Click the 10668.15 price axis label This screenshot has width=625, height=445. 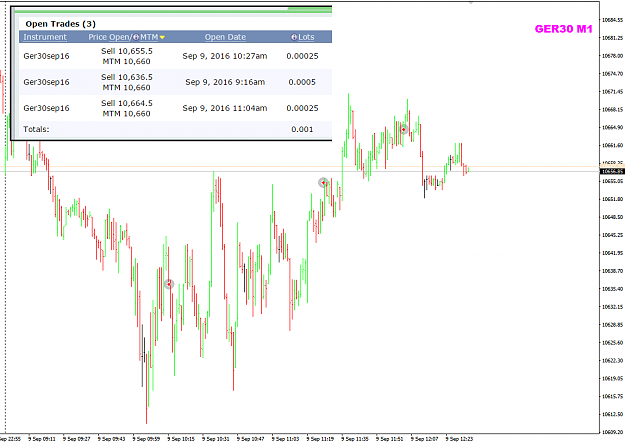(x=613, y=110)
